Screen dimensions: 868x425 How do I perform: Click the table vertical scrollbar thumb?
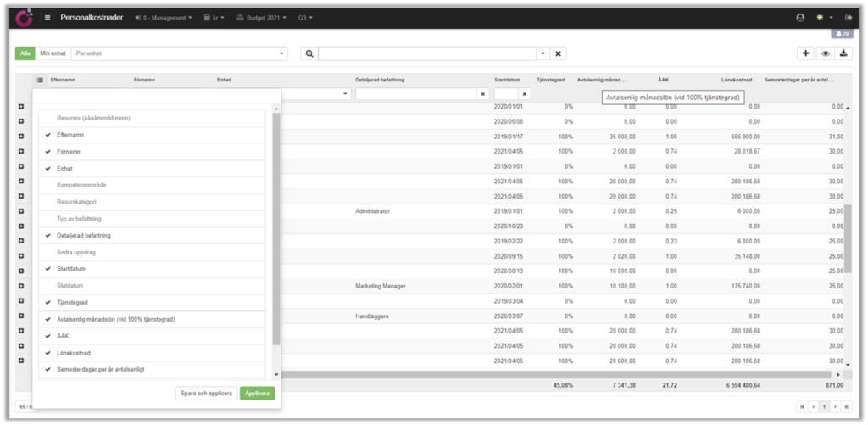pyautogui.click(x=849, y=238)
